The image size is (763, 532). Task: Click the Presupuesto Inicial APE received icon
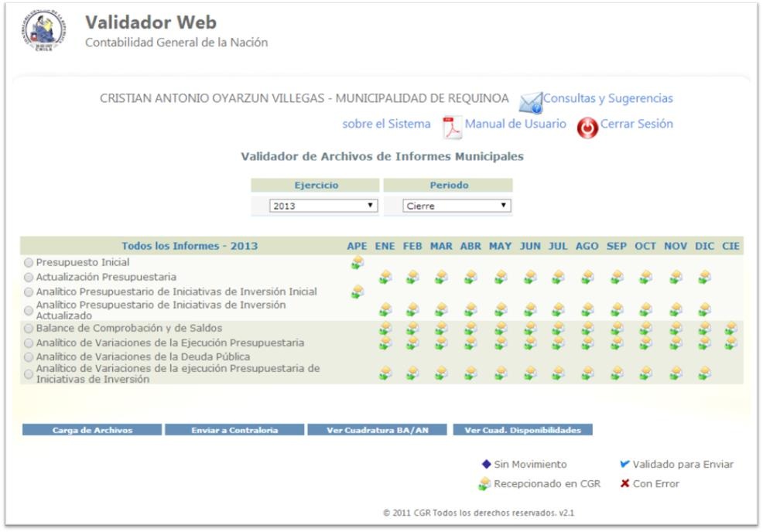(357, 263)
